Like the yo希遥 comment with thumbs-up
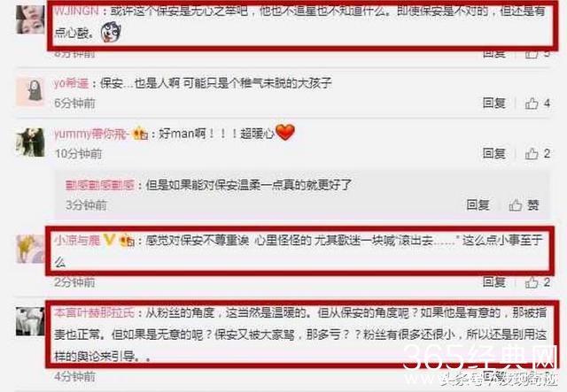Viewport: 567px width, 392px height. coord(532,104)
